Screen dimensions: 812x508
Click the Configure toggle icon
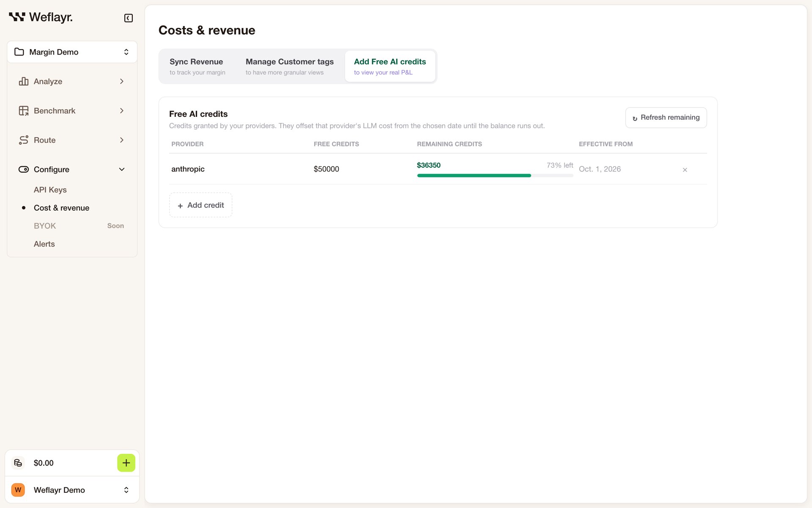point(24,169)
